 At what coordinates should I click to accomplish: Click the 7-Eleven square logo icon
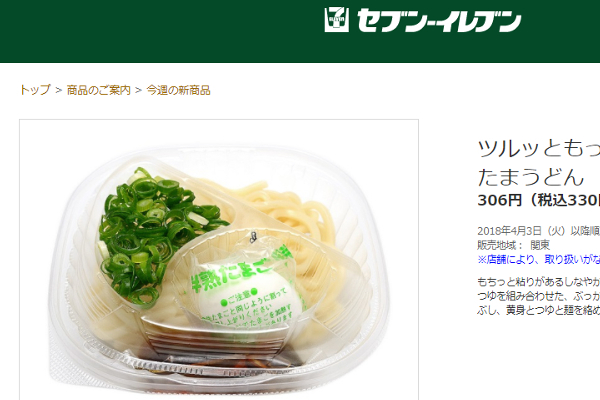[337, 19]
